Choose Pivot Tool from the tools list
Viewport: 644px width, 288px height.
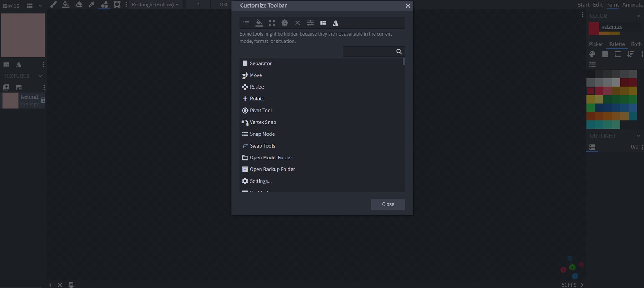pos(261,111)
